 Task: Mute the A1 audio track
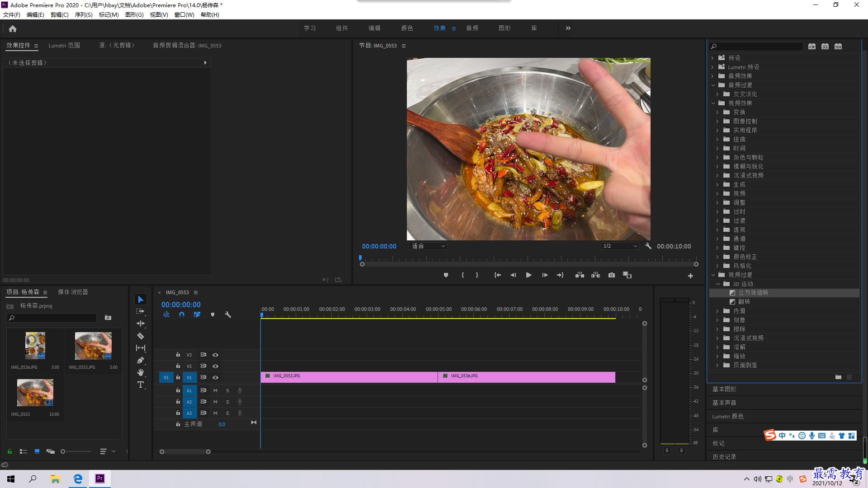[215, 391]
